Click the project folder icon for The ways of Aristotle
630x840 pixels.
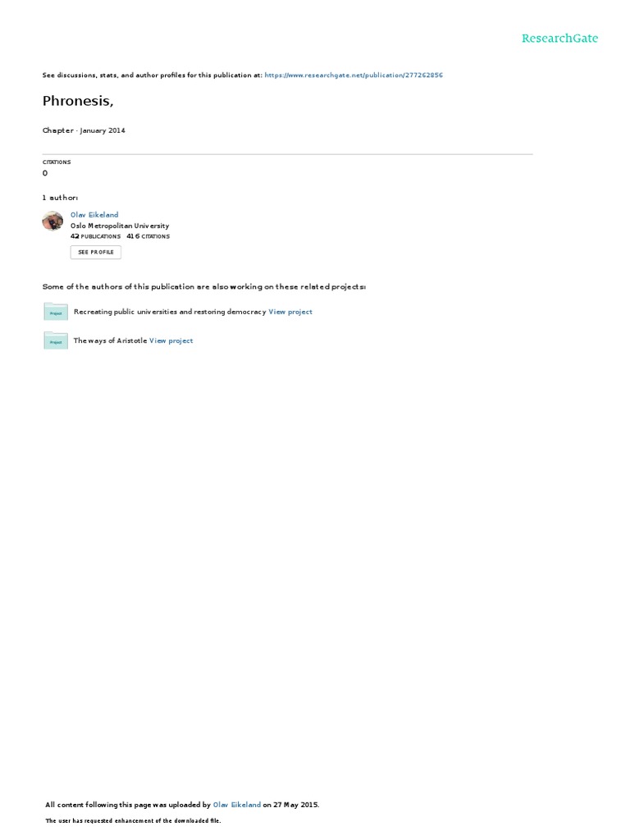click(x=56, y=340)
